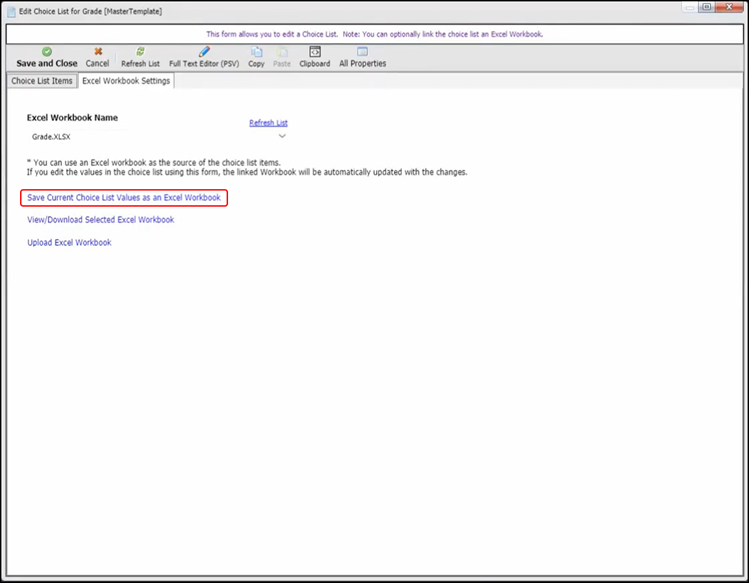This screenshot has height=583, width=749.
Task: Click the Upload Excel Workbook link
Action: (x=69, y=243)
